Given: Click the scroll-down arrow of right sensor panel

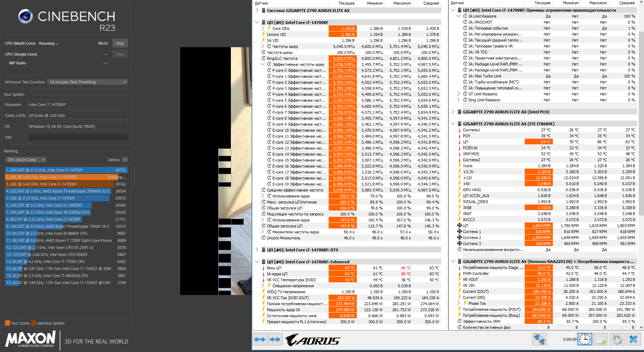Looking at the screenshot, I should click(x=641, y=327).
